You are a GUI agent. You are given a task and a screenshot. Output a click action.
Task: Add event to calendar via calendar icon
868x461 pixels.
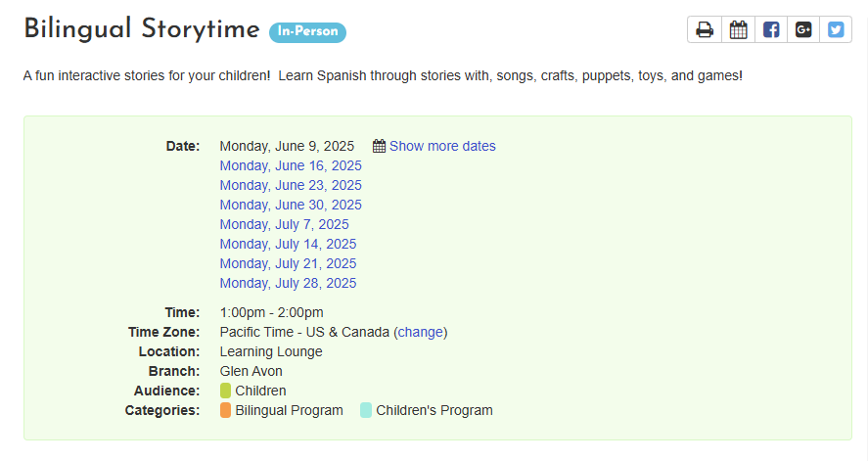coord(738,29)
